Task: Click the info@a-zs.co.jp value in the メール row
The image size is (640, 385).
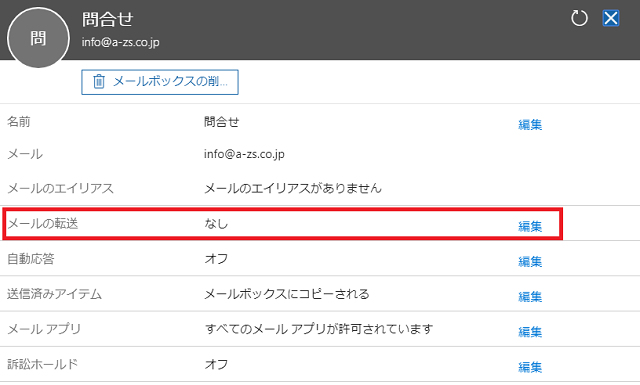Action: click(244, 154)
